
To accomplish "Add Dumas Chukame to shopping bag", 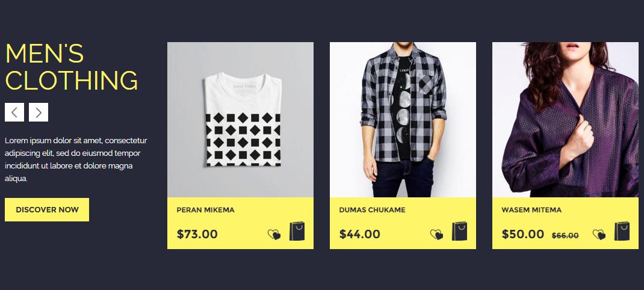I will click(460, 231).
